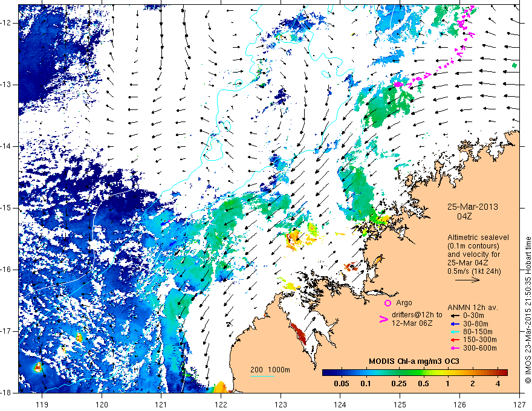Click the longitude axis label 127
532x411 pixels.
tap(519, 404)
